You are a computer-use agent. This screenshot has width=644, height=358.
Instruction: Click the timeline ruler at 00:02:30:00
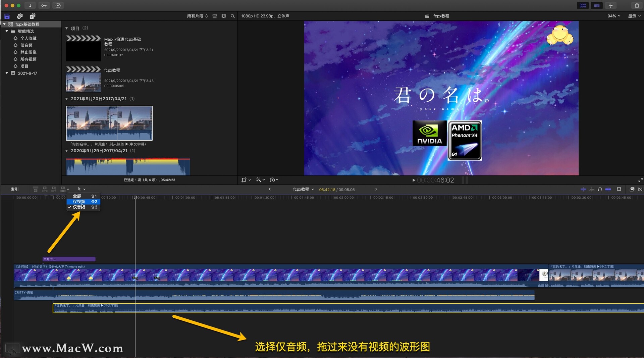pos(423,198)
